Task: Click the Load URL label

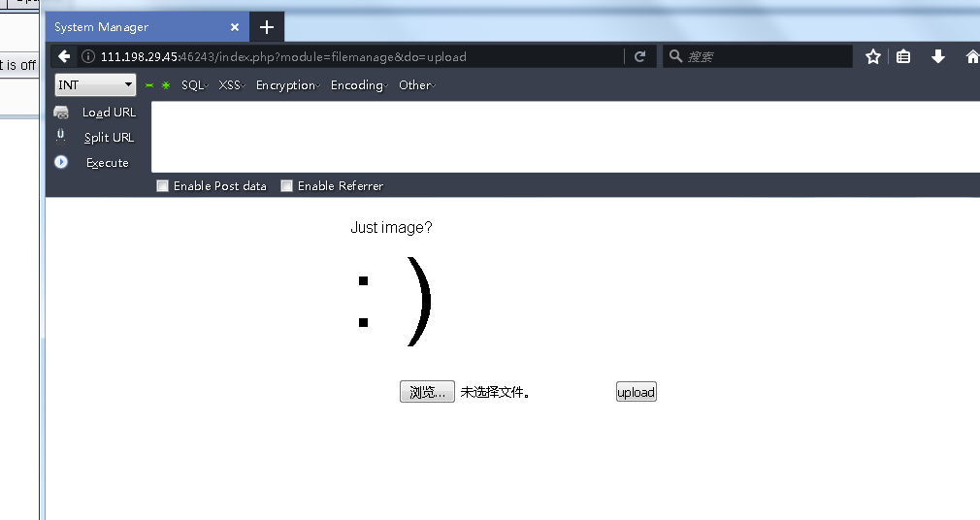Action: 109,113
